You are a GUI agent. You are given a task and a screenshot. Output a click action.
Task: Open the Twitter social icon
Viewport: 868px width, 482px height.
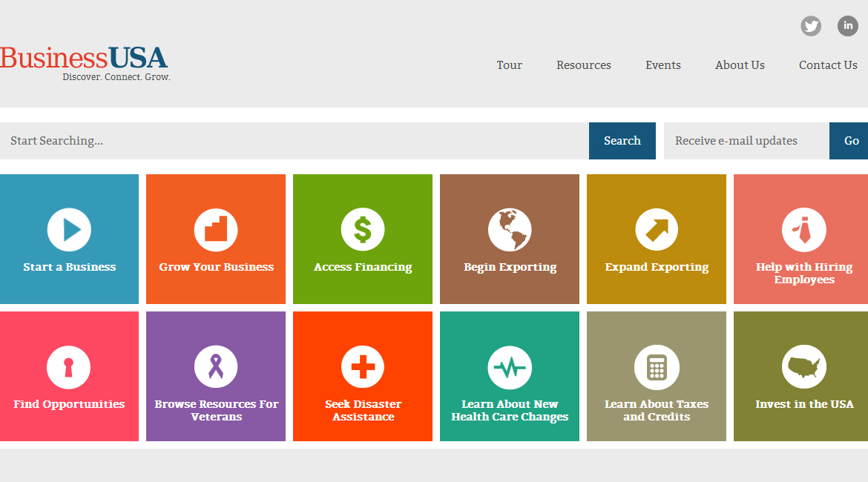click(x=811, y=27)
